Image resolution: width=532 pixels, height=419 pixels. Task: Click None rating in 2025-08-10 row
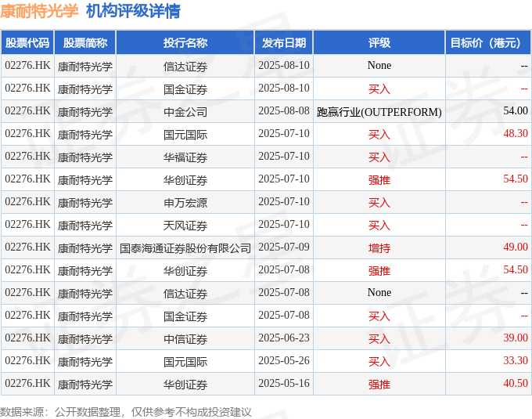coord(379,65)
